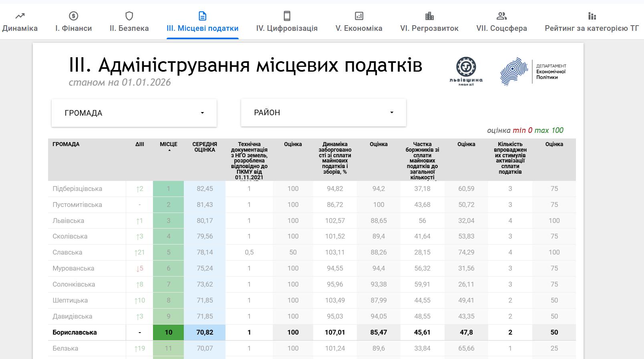The height and width of the screenshot is (359, 644).
Task: Click the Департамент Економічної Політики logo
Action: tap(533, 71)
